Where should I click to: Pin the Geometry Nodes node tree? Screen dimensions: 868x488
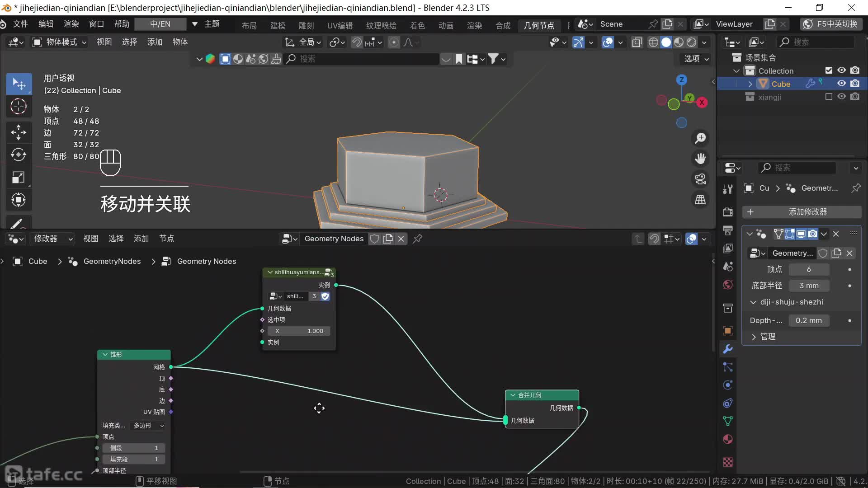(x=418, y=239)
